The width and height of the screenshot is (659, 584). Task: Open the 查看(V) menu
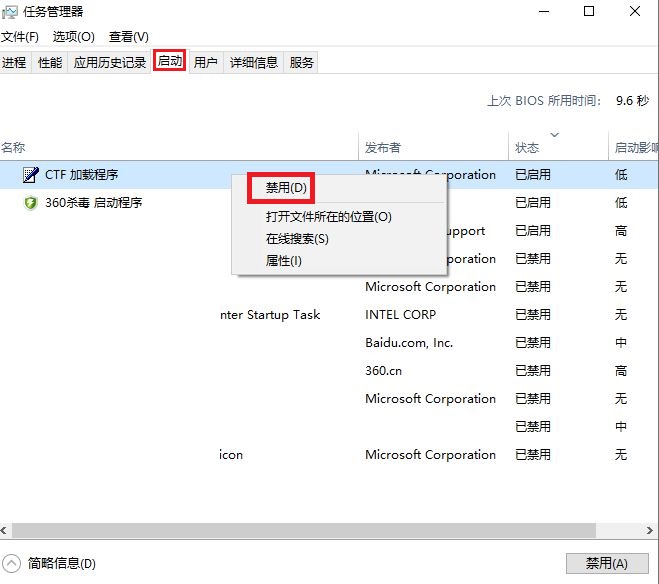pyautogui.click(x=128, y=37)
